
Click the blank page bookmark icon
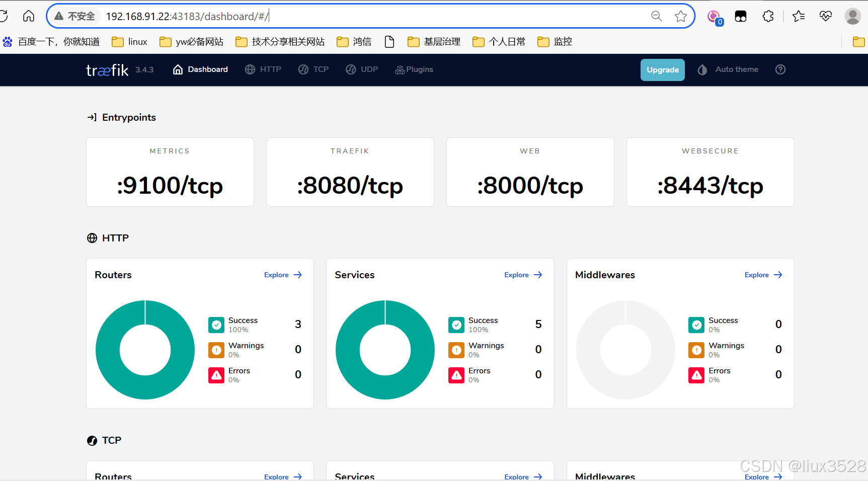pos(389,42)
